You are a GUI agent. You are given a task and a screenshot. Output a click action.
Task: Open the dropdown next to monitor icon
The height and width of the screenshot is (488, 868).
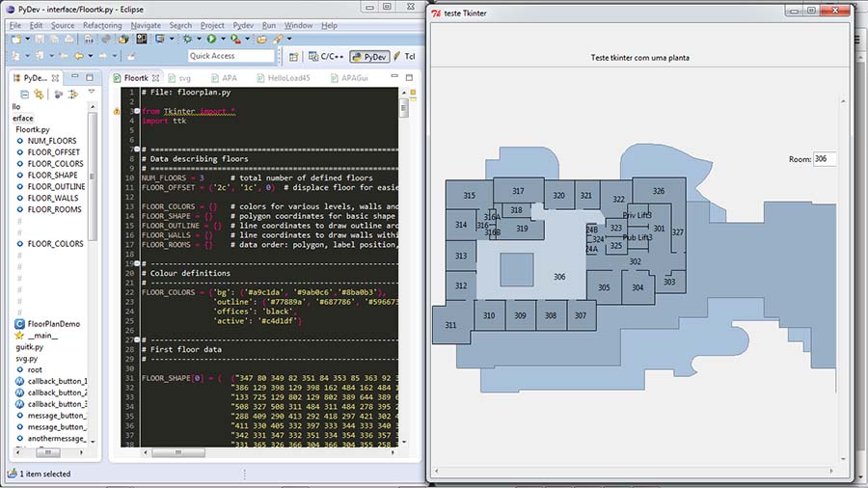[172, 40]
